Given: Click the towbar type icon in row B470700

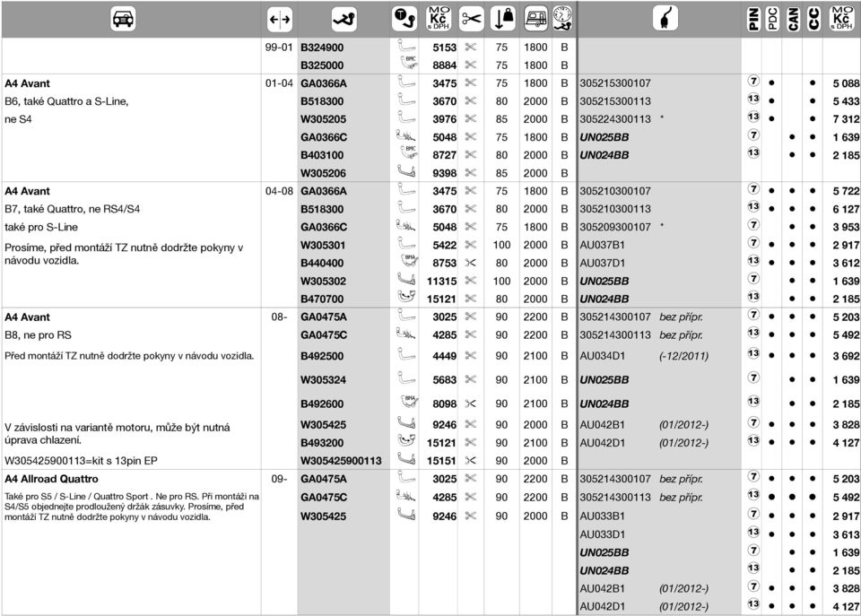Looking at the screenshot, I should [406, 298].
